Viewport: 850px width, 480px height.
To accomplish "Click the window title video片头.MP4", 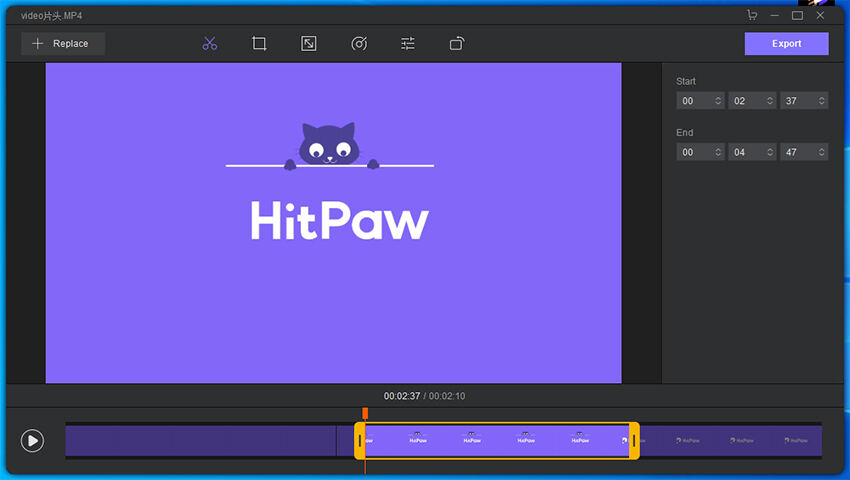I will [51, 16].
